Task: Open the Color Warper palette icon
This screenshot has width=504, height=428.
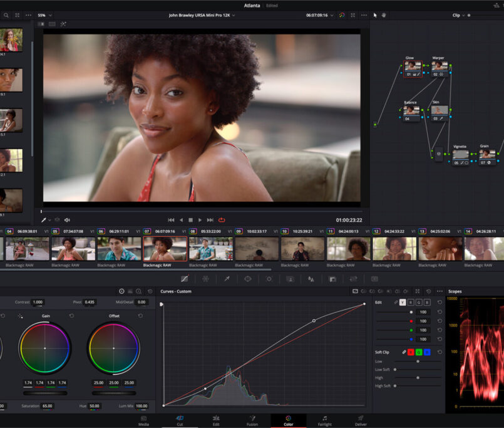Action: [x=206, y=279]
